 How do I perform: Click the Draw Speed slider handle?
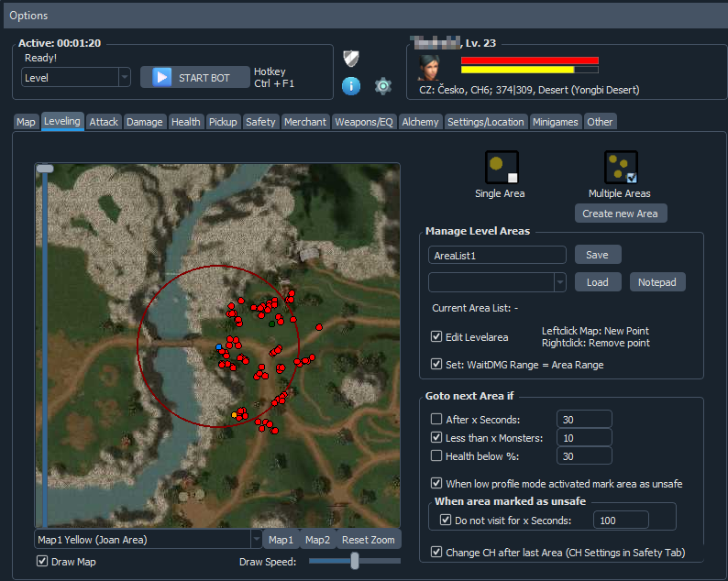(x=355, y=561)
